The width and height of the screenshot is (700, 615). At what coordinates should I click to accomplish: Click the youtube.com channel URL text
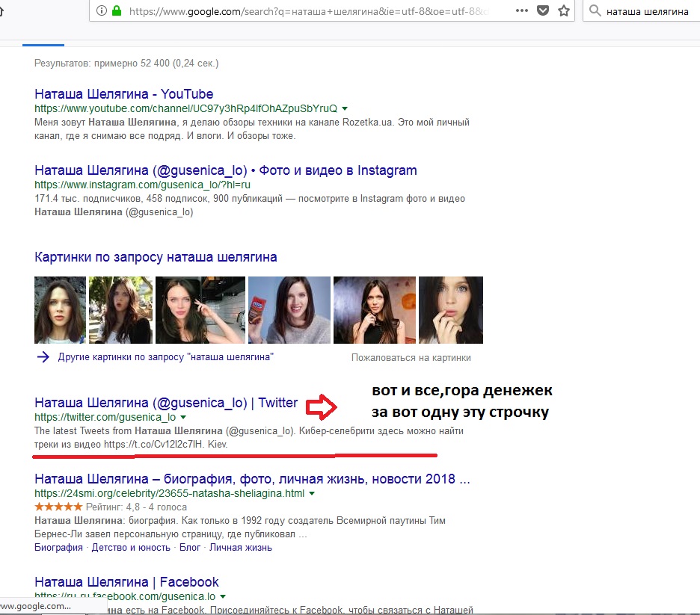185,108
